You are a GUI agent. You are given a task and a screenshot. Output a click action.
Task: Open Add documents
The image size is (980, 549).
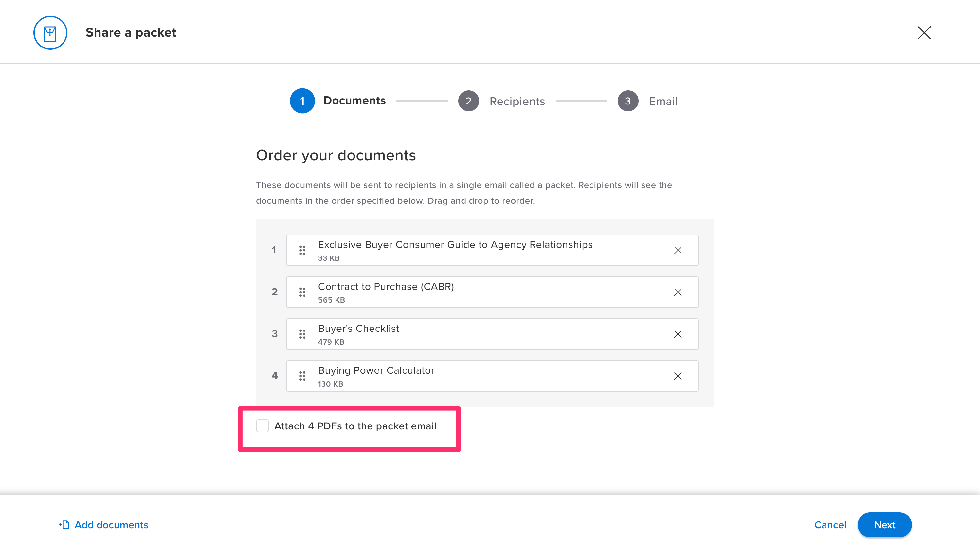click(111, 525)
